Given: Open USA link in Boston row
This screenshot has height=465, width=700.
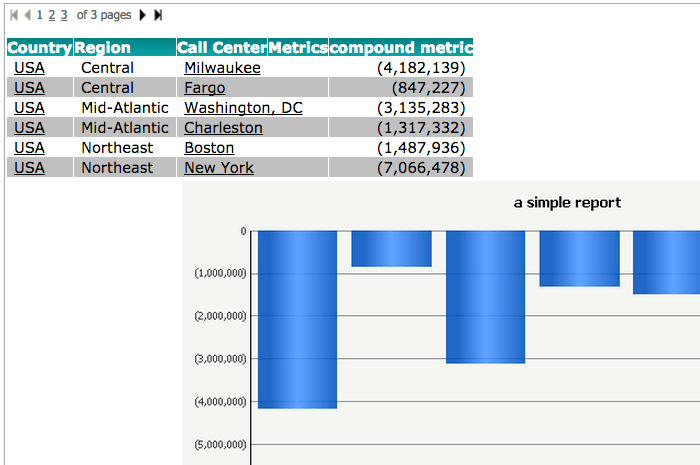Looking at the screenshot, I should pyautogui.click(x=29, y=148).
